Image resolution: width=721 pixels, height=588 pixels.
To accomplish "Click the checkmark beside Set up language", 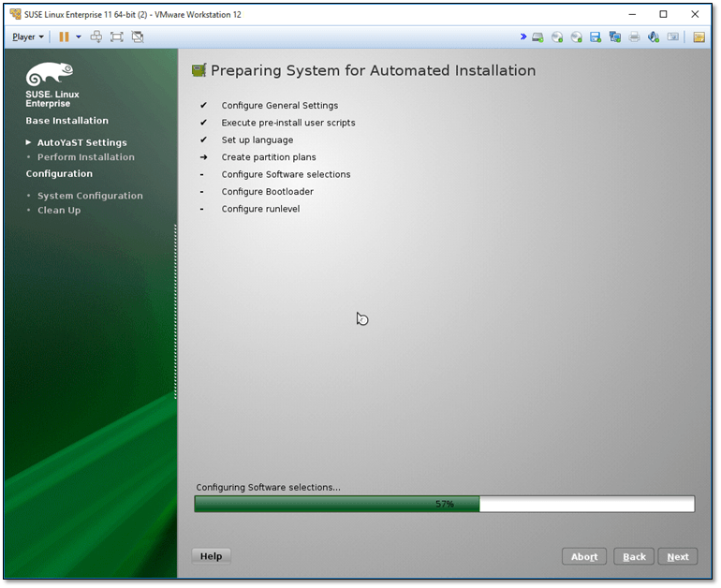I will coord(203,140).
